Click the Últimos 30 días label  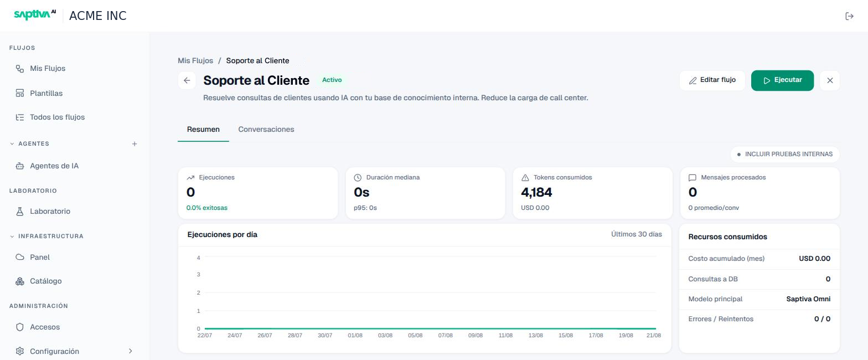tap(637, 234)
